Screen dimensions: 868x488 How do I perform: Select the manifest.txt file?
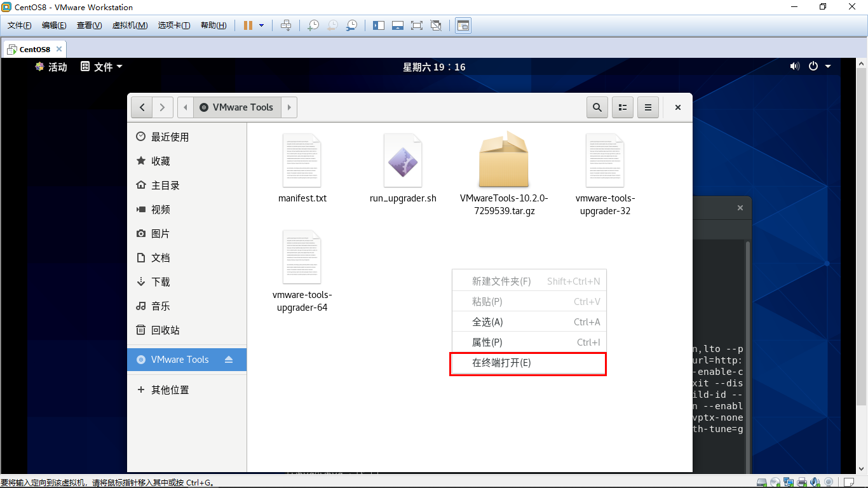click(x=302, y=168)
